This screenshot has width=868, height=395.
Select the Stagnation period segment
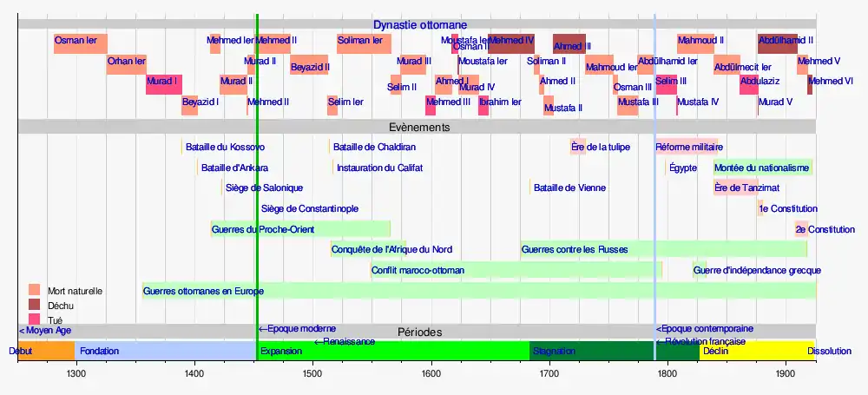click(554, 352)
